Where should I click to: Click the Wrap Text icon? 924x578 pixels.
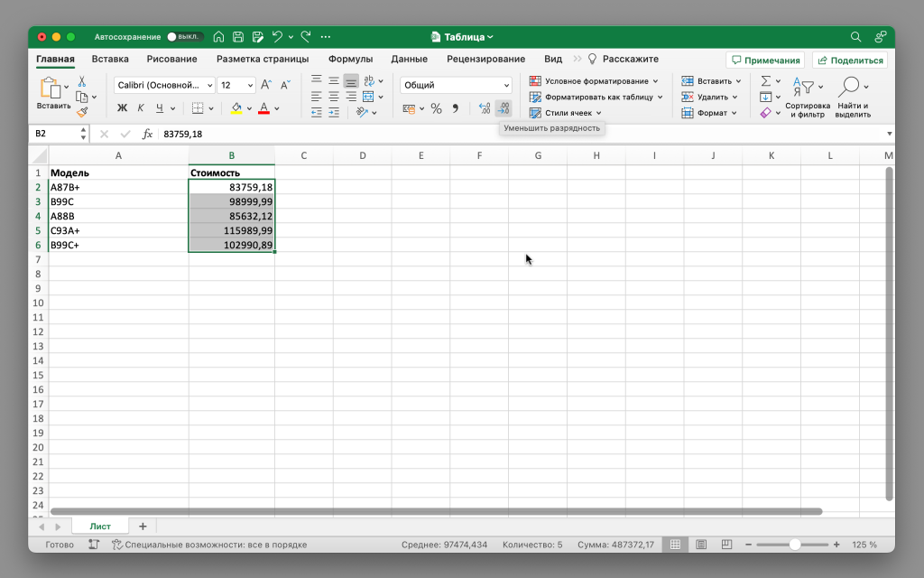click(369, 80)
